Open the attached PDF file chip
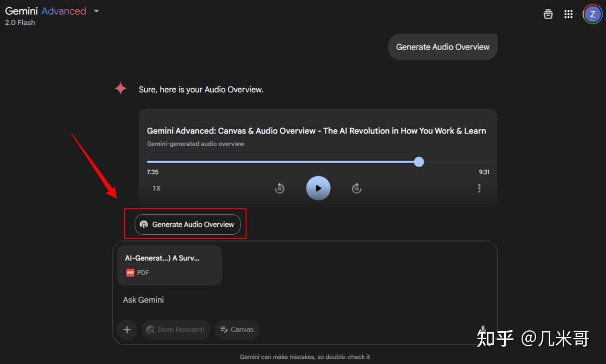 coord(169,265)
